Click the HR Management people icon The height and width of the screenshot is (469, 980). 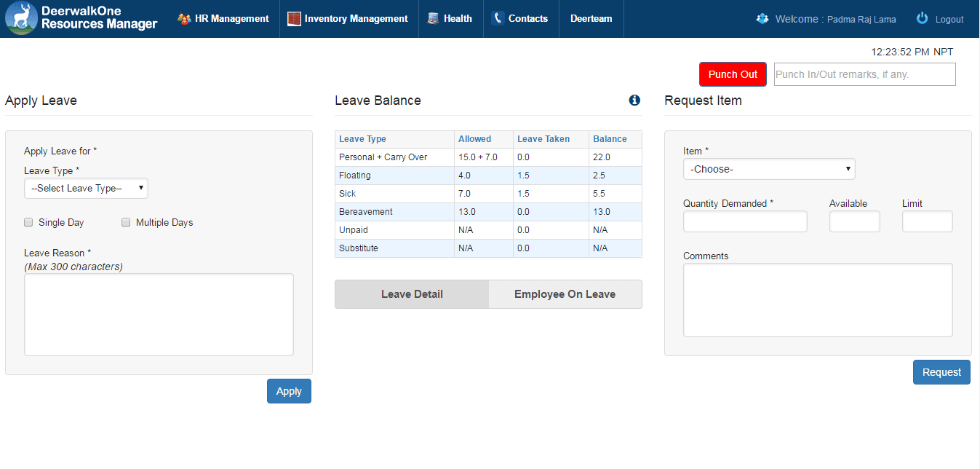(184, 19)
